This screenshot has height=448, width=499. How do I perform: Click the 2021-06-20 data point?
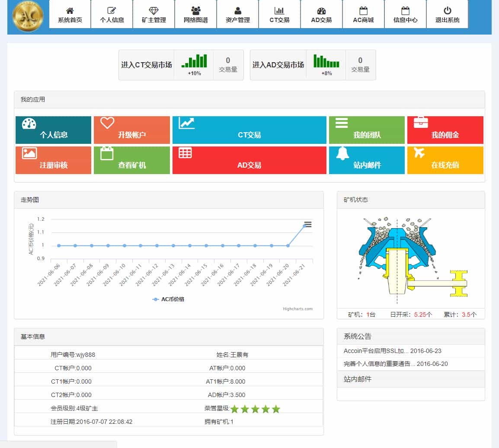(x=288, y=245)
